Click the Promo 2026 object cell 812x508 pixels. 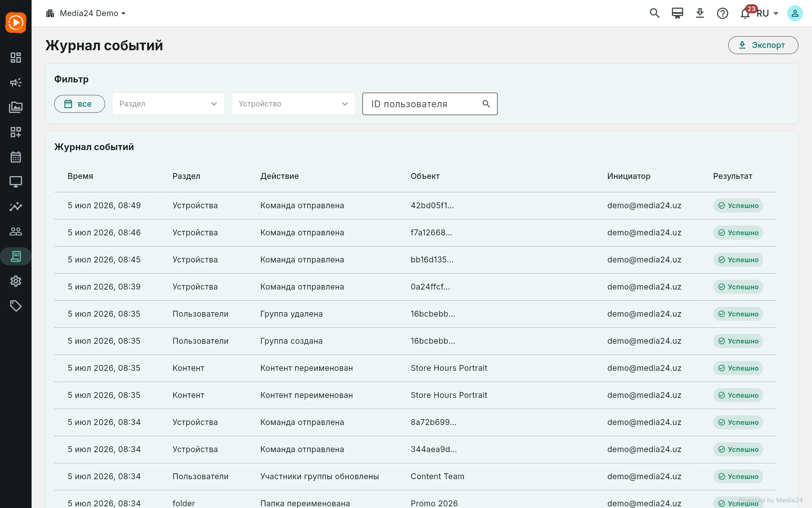coord(434,503)
